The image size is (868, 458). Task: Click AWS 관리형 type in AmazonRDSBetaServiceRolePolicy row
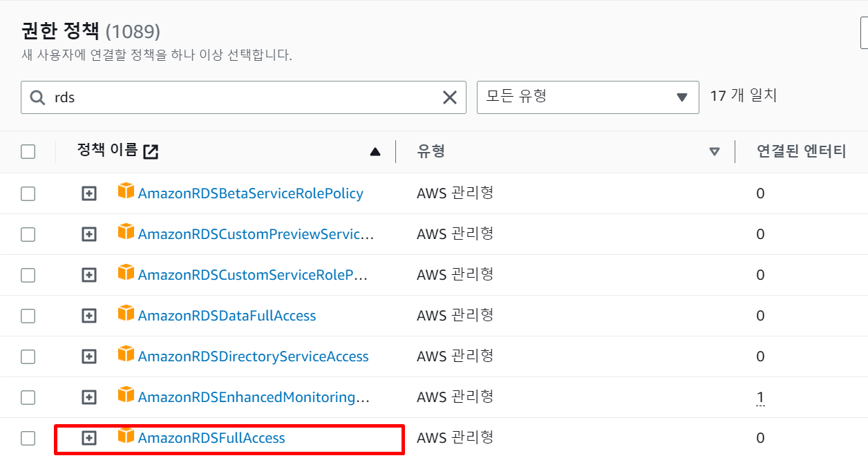[x=455, y=193]
